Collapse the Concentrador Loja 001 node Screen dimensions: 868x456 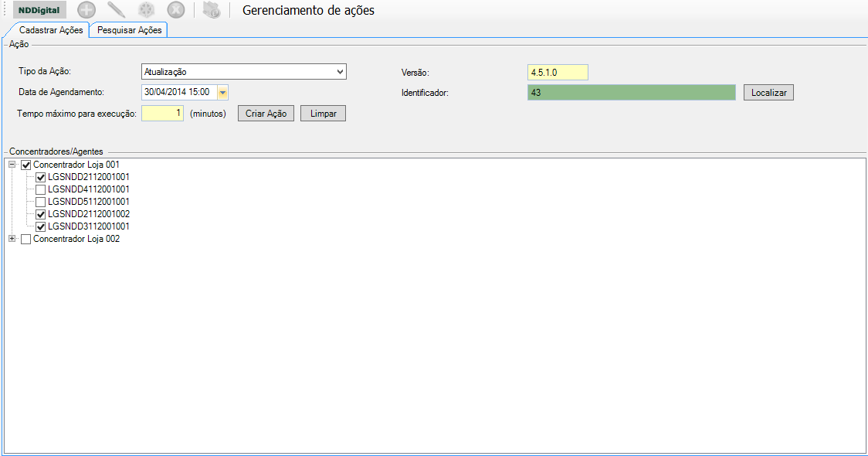tap(12, 165)
